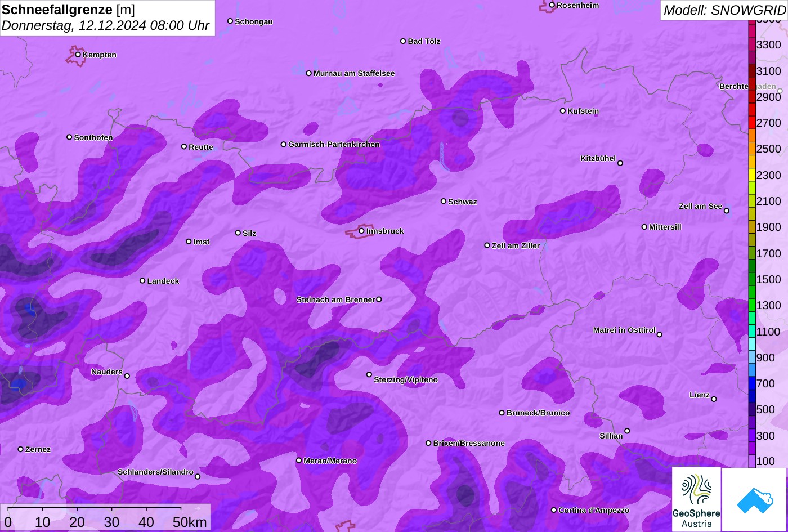This screenshot has height=532, width=788.
Task: Click the legend value '1900'
Action: (769, 227)
